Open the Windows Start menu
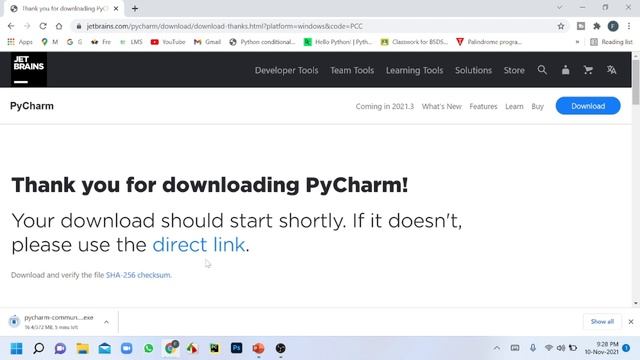Screen dimensions: 640x360 click(16, 348)
